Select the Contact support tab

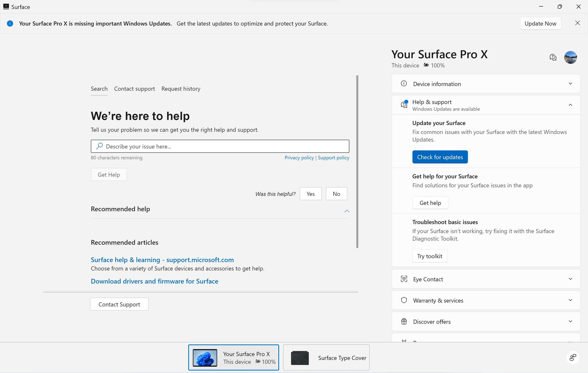pos(134,89)
